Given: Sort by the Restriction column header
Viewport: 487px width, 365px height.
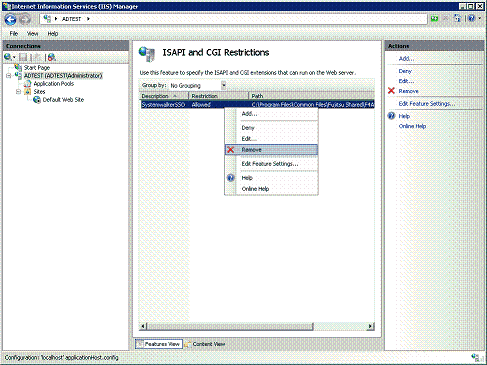Looking at the screenshot, I should pyautogui.click(x=219, y=96).
